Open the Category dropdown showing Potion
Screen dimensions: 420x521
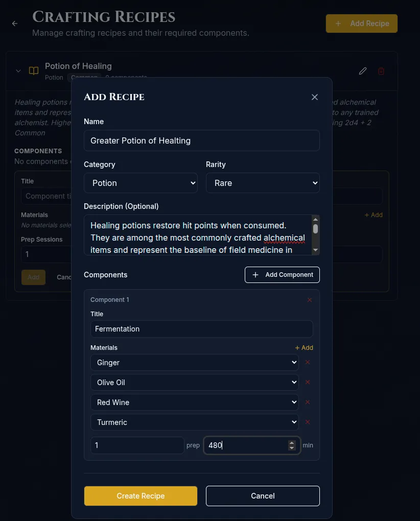[x=141, y=183]
